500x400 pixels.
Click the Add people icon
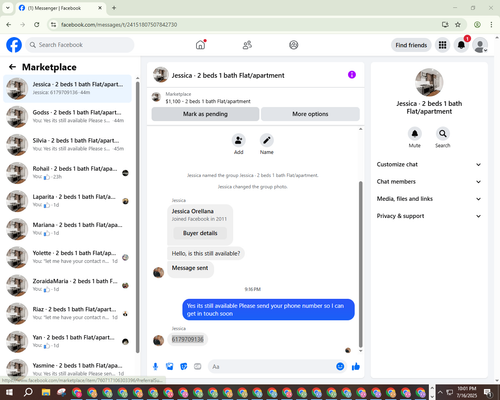[x=239, y=140]
